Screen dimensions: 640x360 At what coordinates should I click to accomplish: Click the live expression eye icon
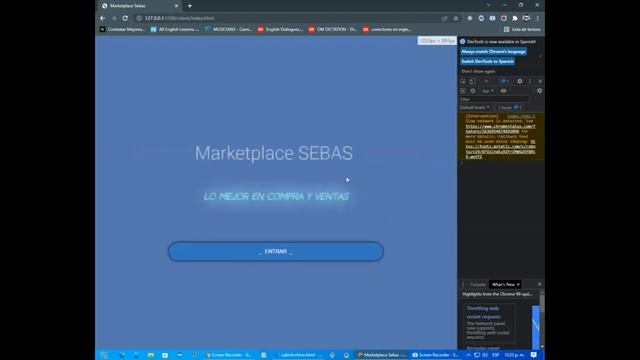pyautogui.click(x=503, y=91)
